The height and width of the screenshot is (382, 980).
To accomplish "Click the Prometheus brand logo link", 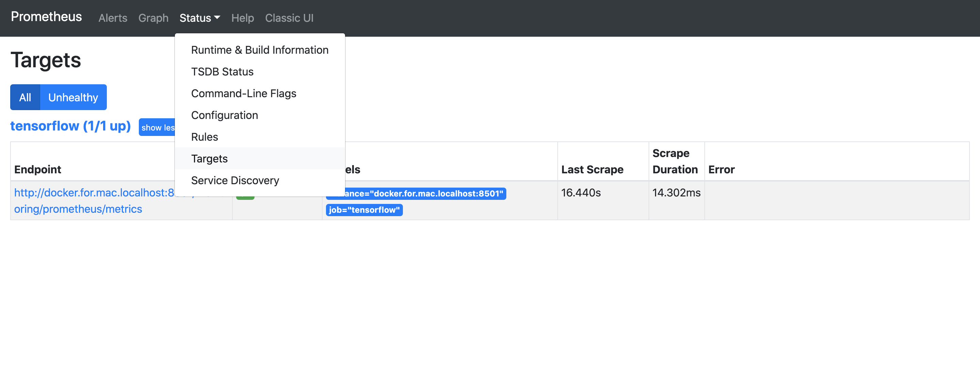I will tap(46, 17).
